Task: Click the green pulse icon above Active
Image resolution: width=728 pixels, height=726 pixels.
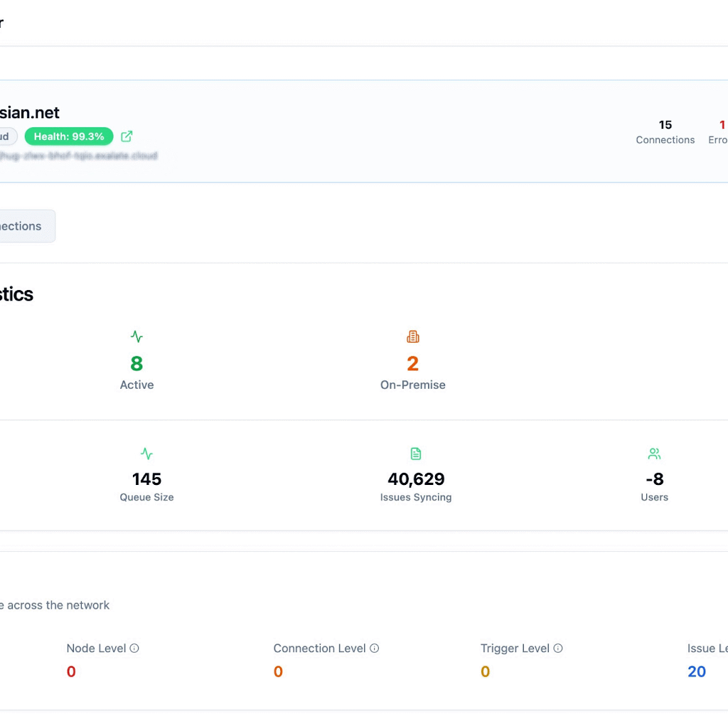Action: [136, 336]
